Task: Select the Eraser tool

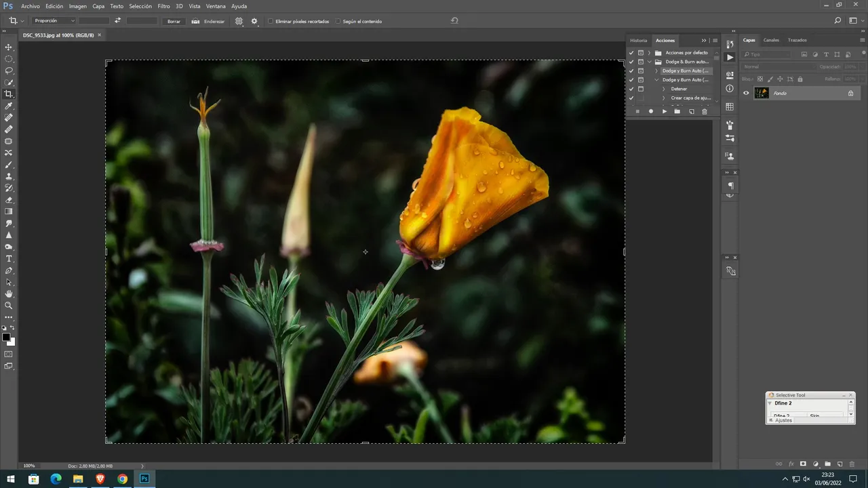Action: coord(9,200)
